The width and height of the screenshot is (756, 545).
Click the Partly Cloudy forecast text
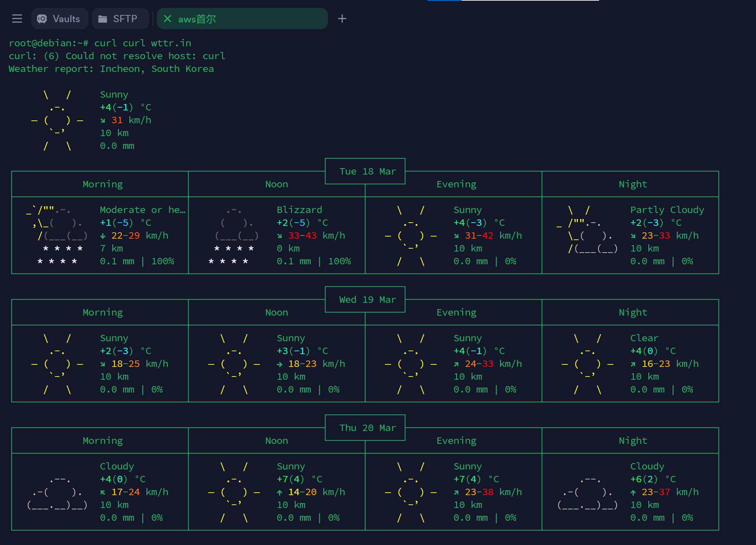(667, 210)
